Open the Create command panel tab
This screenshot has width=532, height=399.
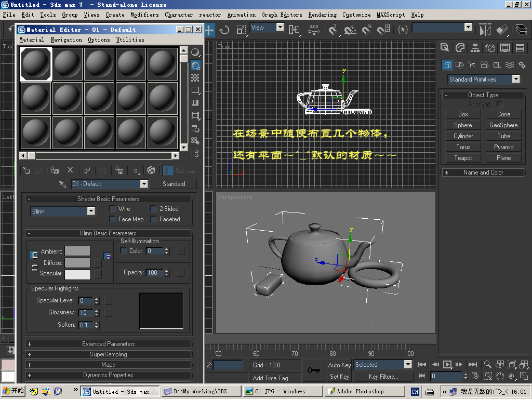click(445, 47)
